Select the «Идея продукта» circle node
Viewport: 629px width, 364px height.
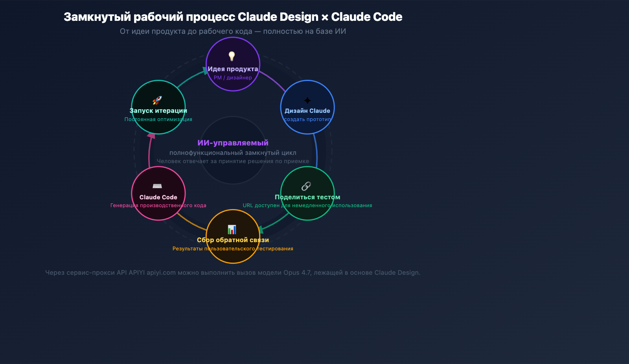point(233,64)
